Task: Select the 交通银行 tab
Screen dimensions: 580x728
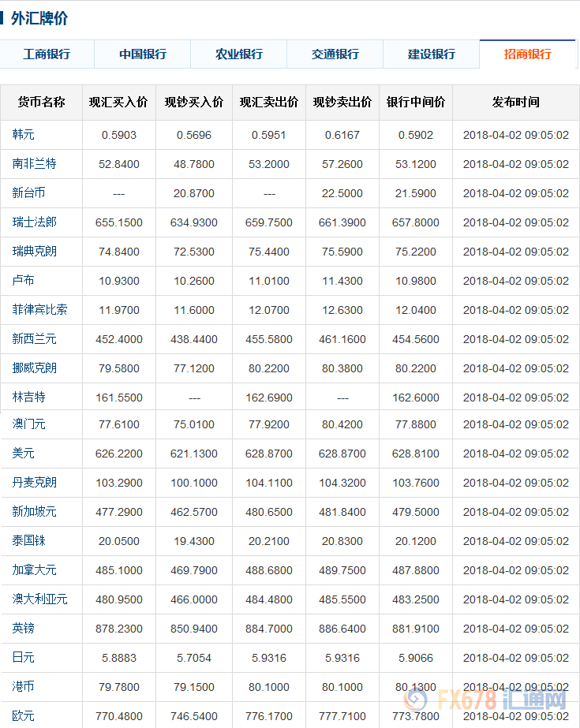Action: coord(335,54)
